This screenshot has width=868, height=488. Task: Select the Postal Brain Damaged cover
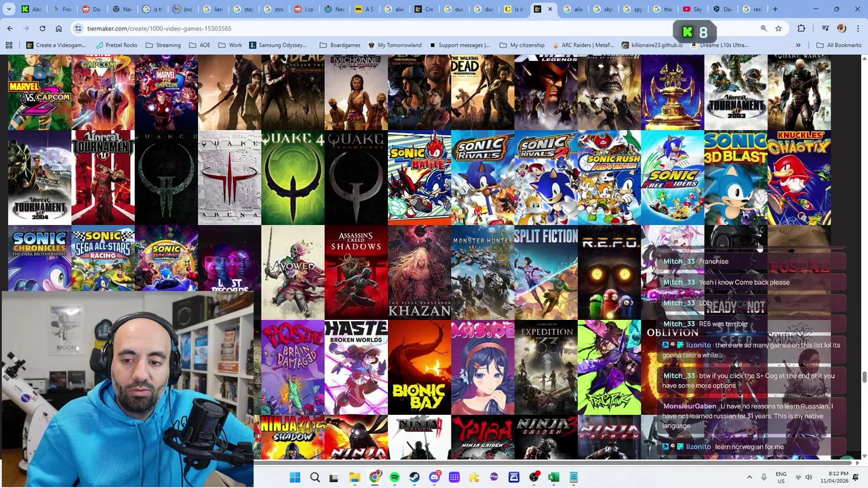click(293, 367)
